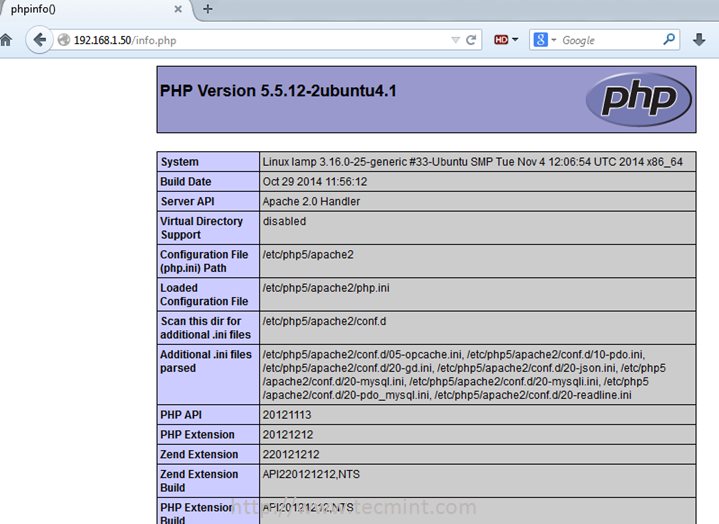Click the PHP Version 5.5.12-2ubuntu4.1 heading

(x=278, y=91)
